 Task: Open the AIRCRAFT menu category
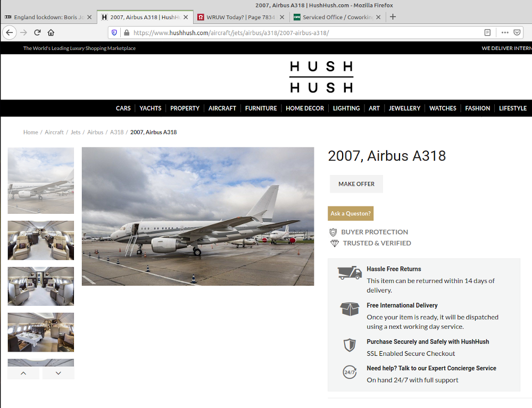(222, 108)
